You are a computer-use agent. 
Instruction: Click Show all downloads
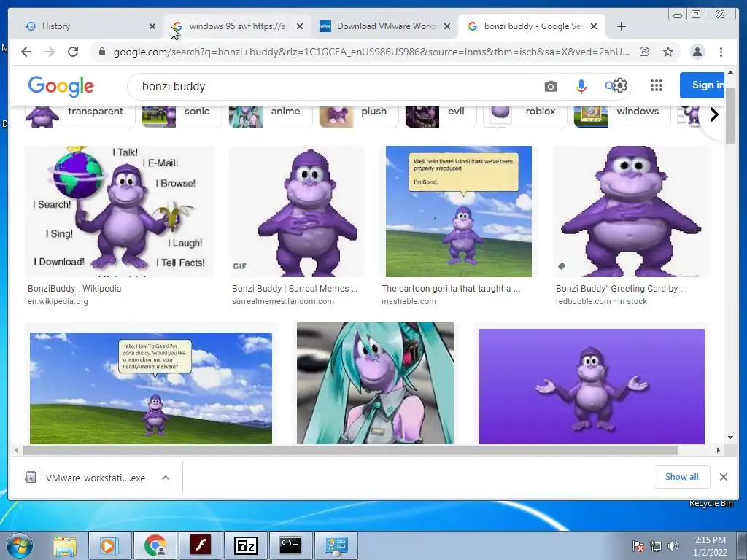click(x=681, y=477)
